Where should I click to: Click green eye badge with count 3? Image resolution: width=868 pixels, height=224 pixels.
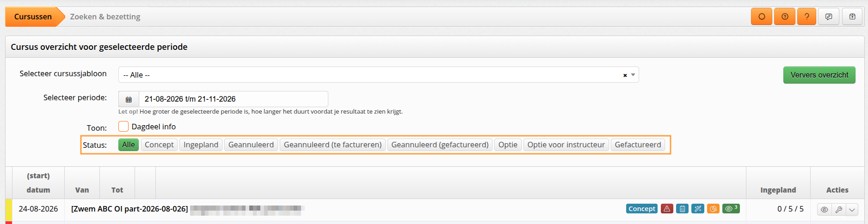731,209
